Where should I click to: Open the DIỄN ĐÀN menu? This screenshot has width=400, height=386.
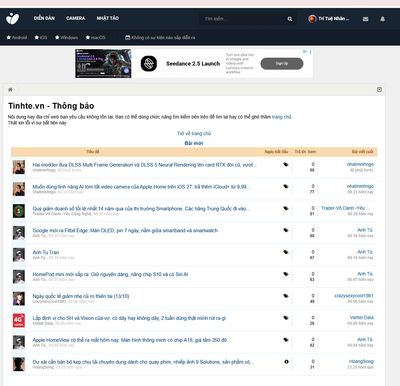click(44, 18)
